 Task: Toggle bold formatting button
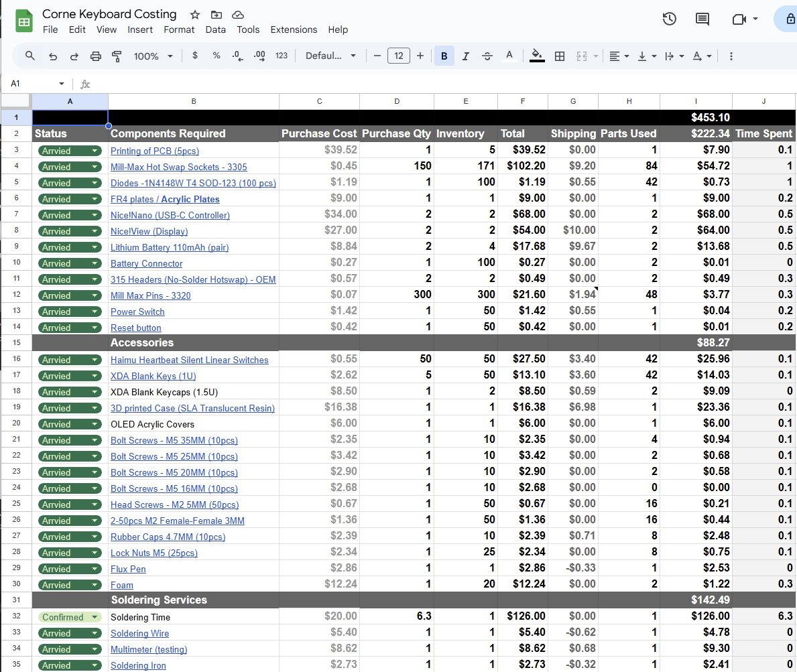444,56
